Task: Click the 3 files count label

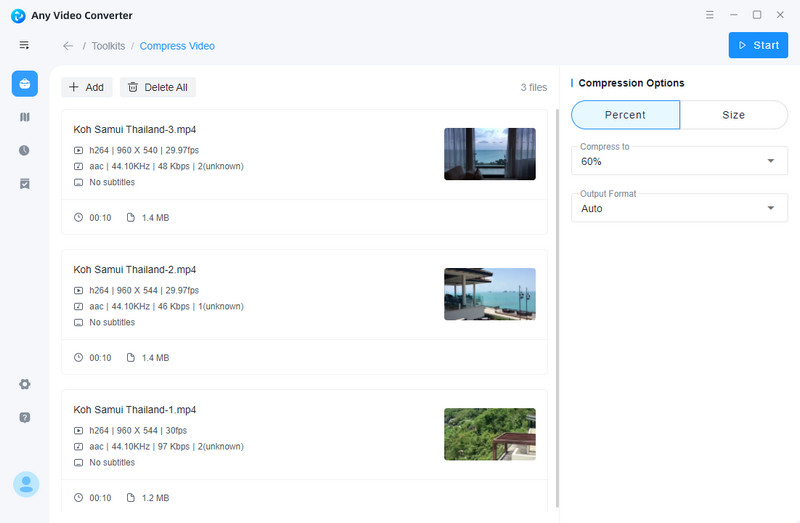Action: click(x=534, y=87)
